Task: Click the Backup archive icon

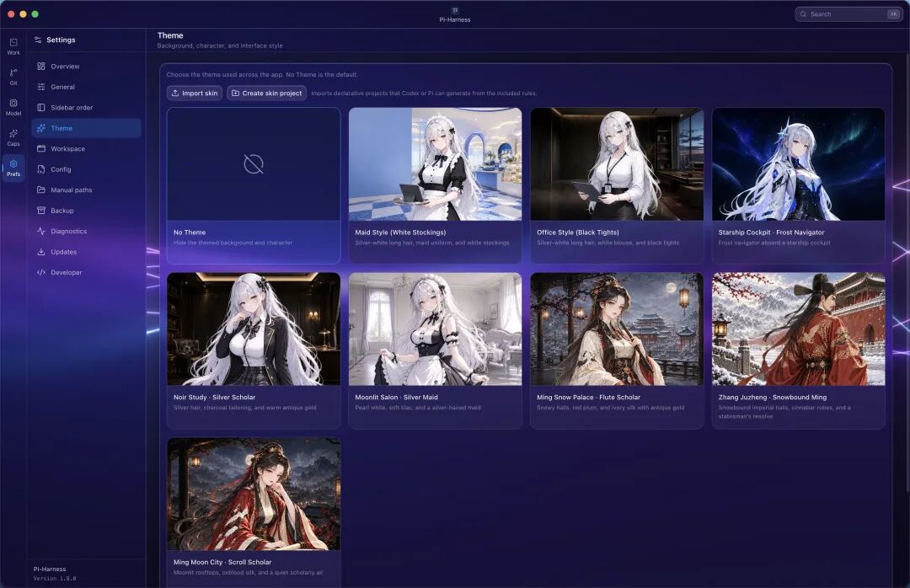Action: 41,211
